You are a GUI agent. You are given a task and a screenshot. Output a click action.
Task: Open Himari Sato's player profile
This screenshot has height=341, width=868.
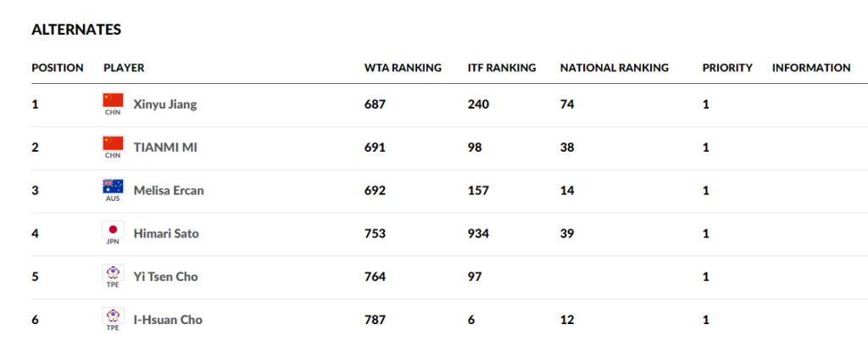(x=164, y=233)
